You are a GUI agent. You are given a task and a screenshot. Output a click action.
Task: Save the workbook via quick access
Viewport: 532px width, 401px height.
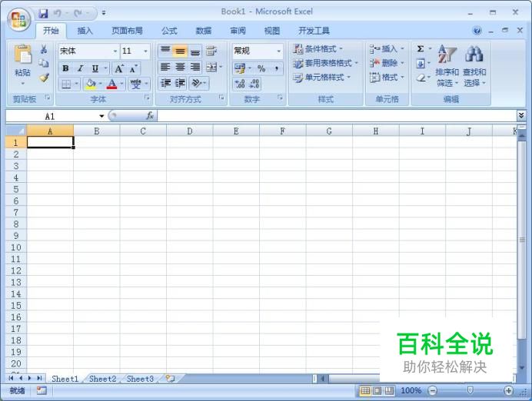43,14
